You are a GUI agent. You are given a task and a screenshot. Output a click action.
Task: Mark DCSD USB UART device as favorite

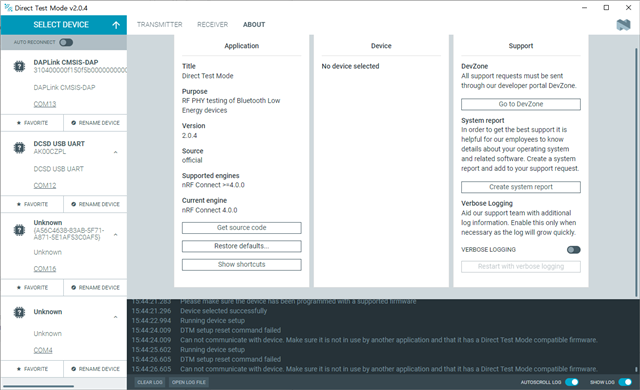coord(32,204)
